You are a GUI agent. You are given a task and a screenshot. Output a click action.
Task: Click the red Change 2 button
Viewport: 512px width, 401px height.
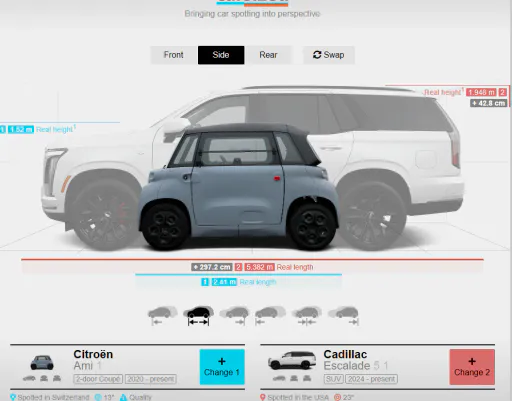click(472, 367)
